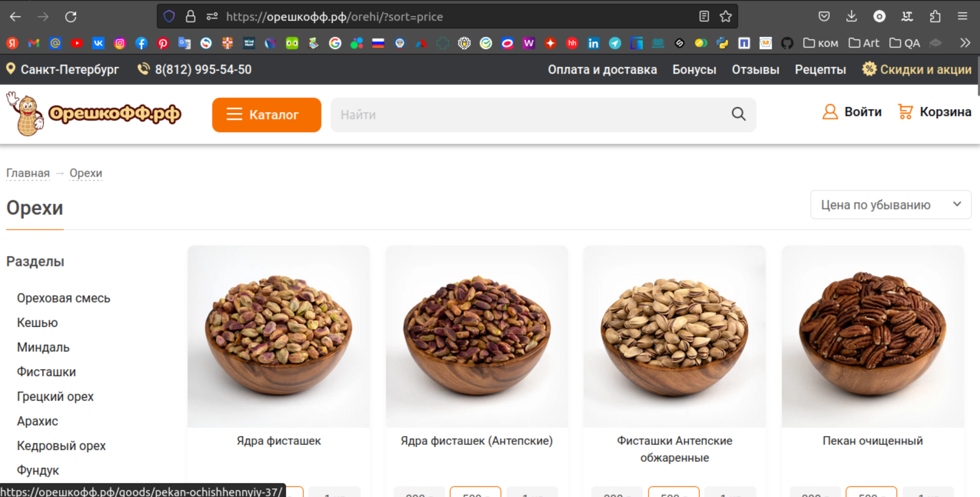Click the search magnifier icon
This screenshot has width=980, height=497.
pyautogui.click(x=739, y=114)
